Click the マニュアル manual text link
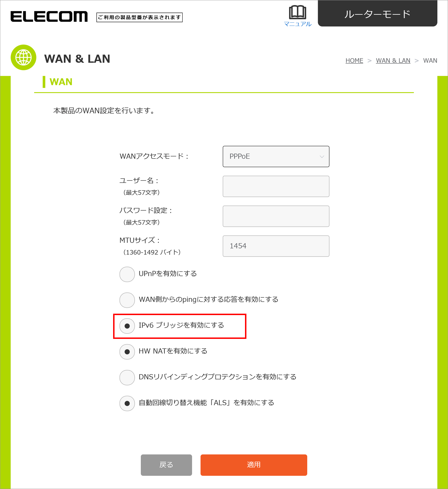Image resolution: width=448 pixels, height=489 pixels. [298, 24]
